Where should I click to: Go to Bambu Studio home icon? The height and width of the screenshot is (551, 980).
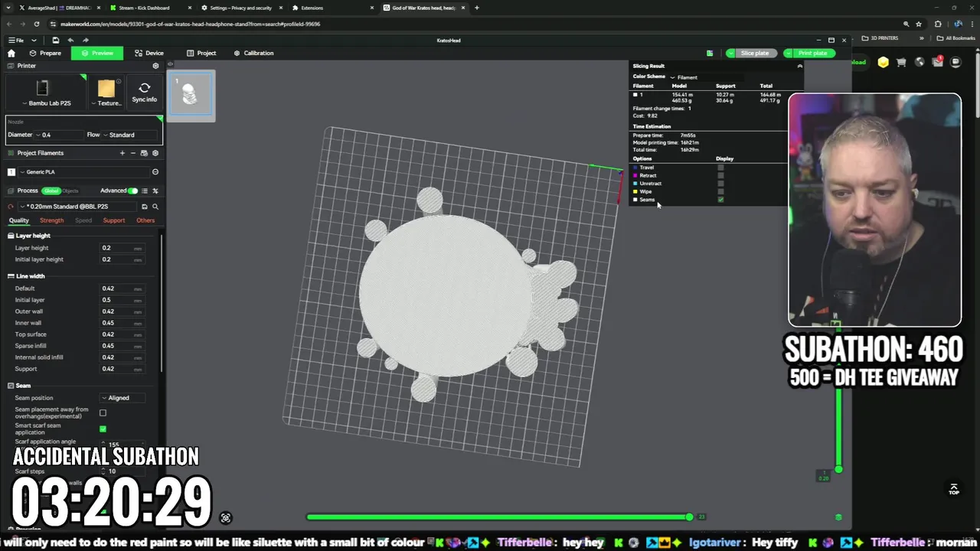click(11, 53)
